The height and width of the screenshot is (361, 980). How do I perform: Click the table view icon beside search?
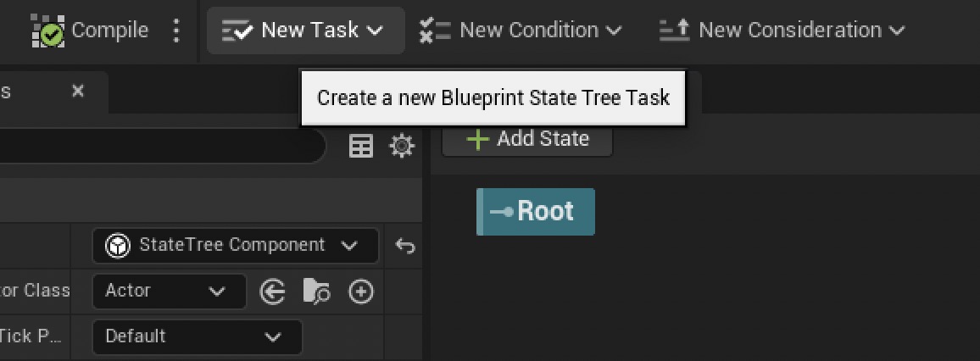point(361,147)
